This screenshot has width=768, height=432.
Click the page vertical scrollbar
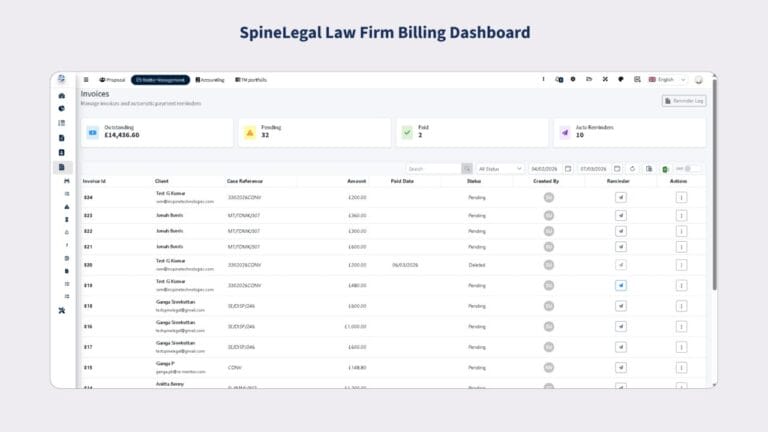tap(715, 184)
